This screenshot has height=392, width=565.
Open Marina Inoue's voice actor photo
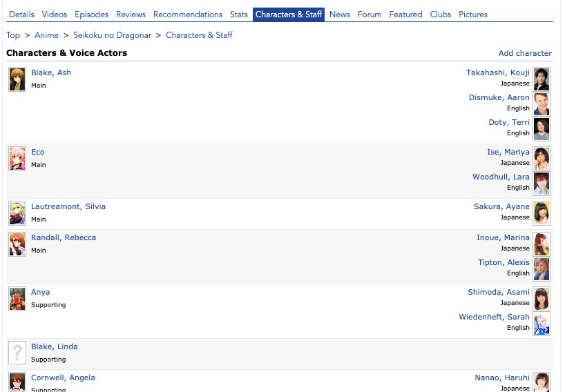pyautogui.click(x=542, y=244)
